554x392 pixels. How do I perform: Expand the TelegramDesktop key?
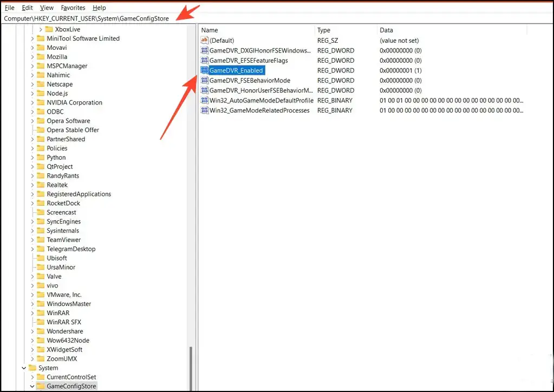pyautogui.click(x=32, y=249)
